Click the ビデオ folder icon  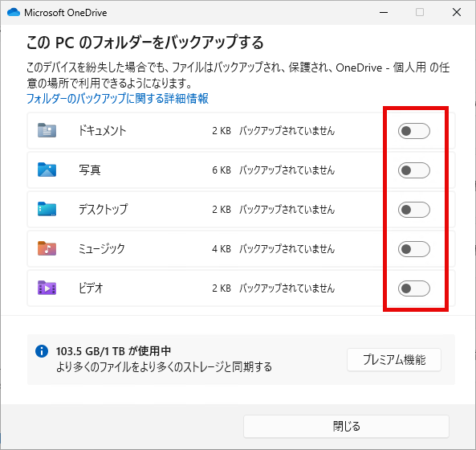(x=47, y=288)
